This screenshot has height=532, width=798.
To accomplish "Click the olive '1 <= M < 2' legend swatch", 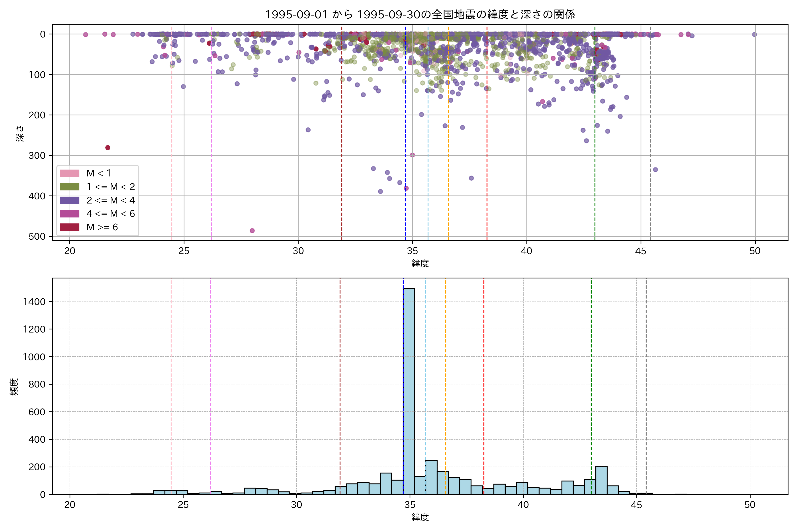I will 70,187.
